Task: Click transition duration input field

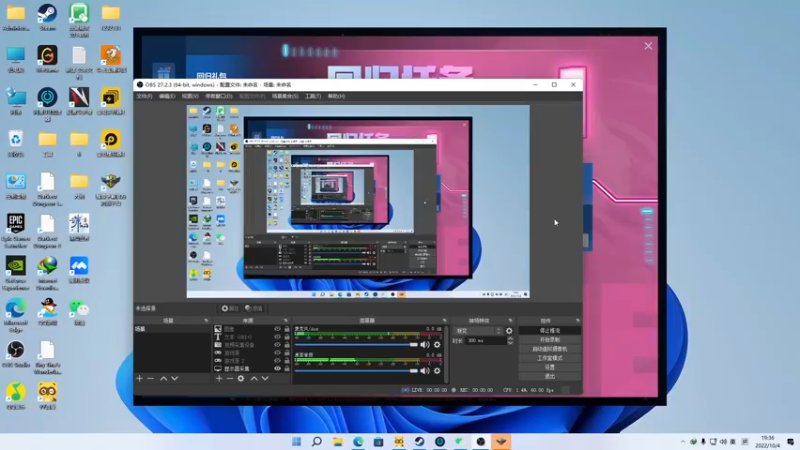Action: coord(485,341)
